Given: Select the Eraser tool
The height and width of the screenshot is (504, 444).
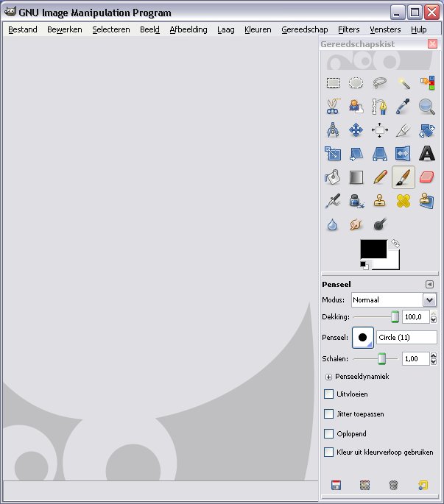Looking at the screenshot, I should click(427, 177).
